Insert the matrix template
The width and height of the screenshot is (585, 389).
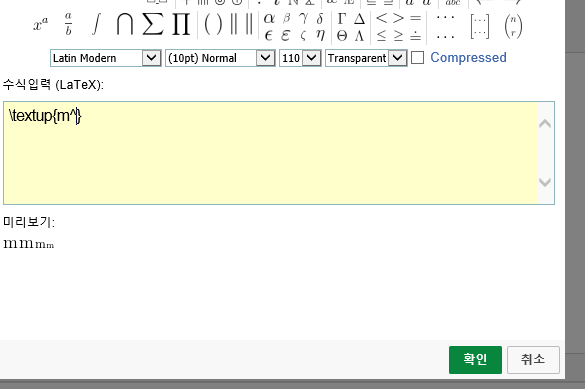tap(479, 26)
